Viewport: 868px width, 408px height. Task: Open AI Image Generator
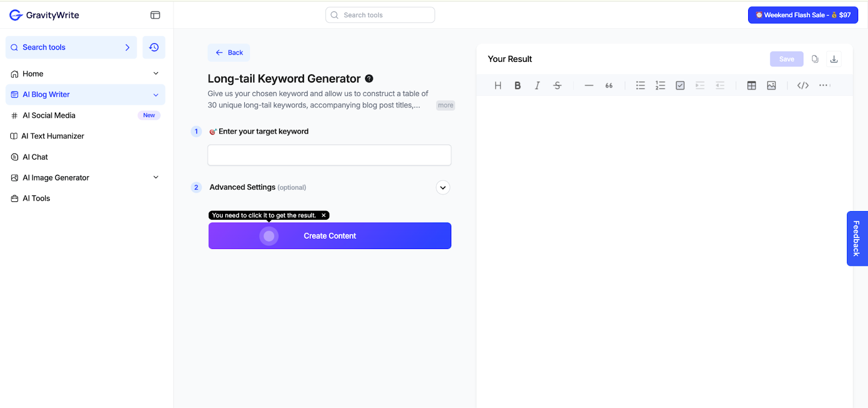click(x=56, y=177)
